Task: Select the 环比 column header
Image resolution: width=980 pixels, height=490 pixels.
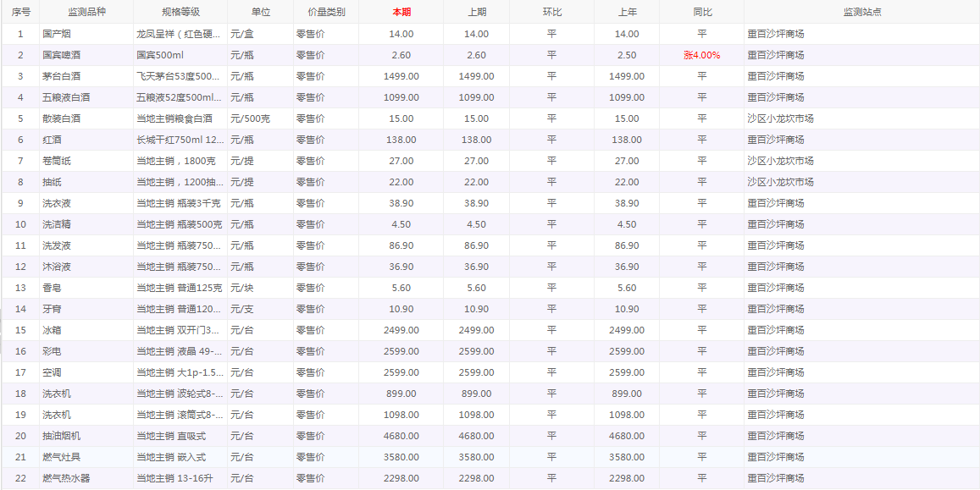Action: [551, 12]
